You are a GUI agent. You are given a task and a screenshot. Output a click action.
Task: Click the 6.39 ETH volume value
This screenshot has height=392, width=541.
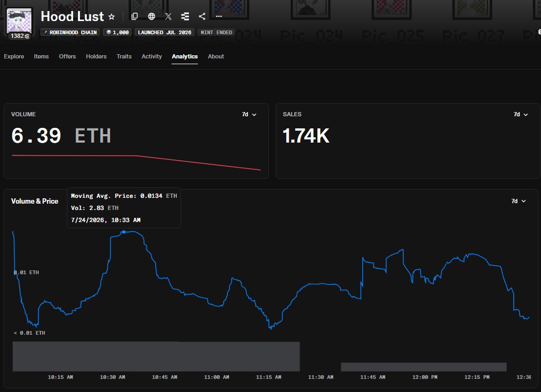[x=61, y=136]
